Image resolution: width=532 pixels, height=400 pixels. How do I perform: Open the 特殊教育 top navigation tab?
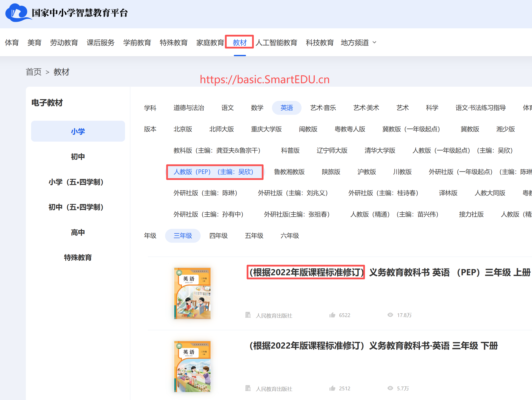point(174,42)
